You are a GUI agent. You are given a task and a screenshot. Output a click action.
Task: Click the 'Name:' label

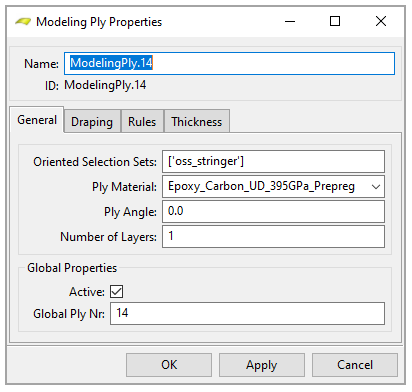(41, 64)
